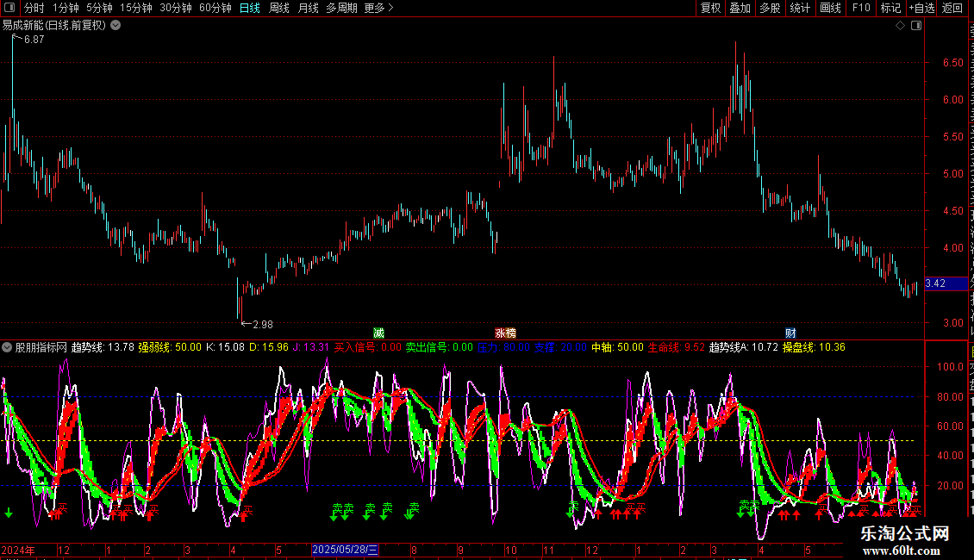Click the J: 13.31 value
Viewport: 974px width, 560px height.
(310, 348)
